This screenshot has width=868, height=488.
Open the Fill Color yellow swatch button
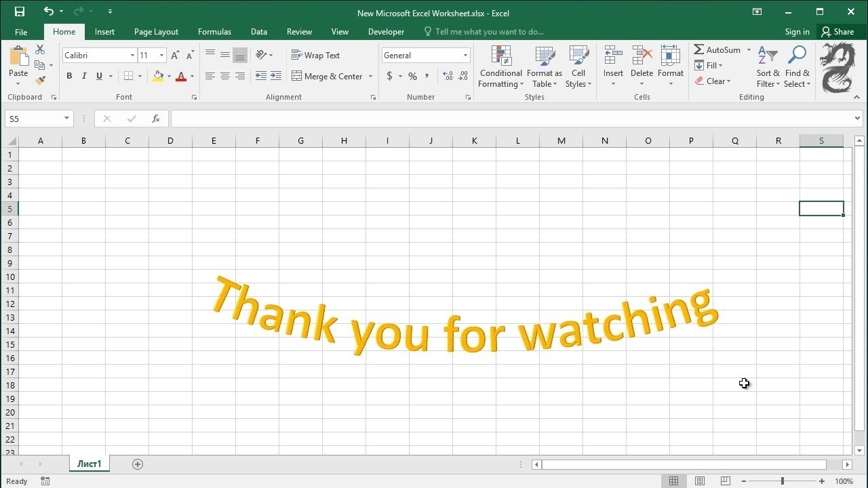pyautogui.click(x=158, y=76)
